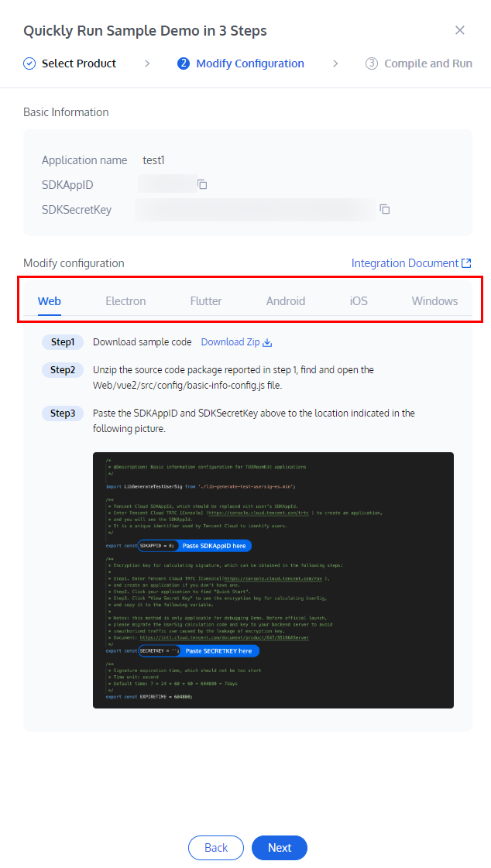The height and width of the screenshot is (868, 491).
Task: Click the Modify configuration heading
Action: point(74,263)
